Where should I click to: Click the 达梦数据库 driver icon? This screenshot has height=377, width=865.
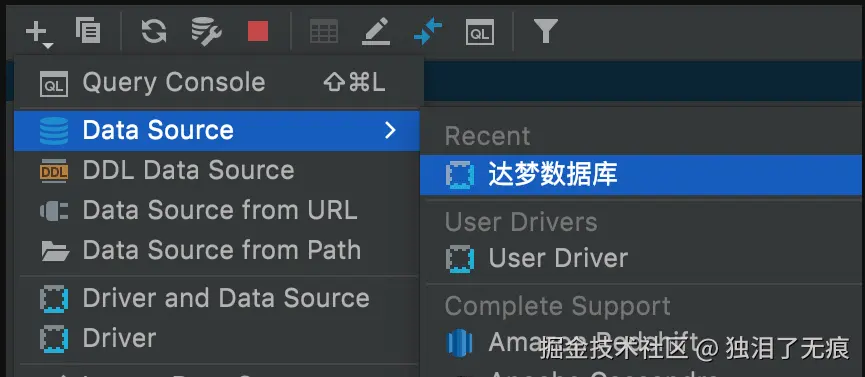point(460,176)
